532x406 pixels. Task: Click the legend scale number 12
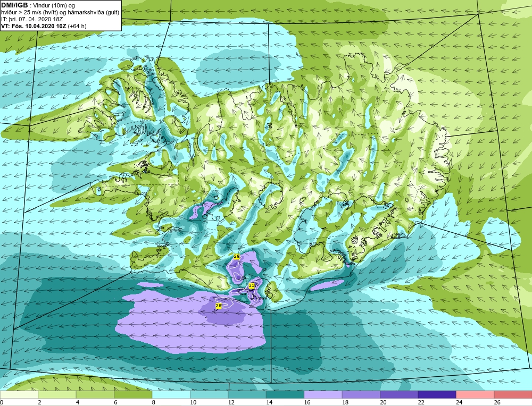click(x=231, y=402)
